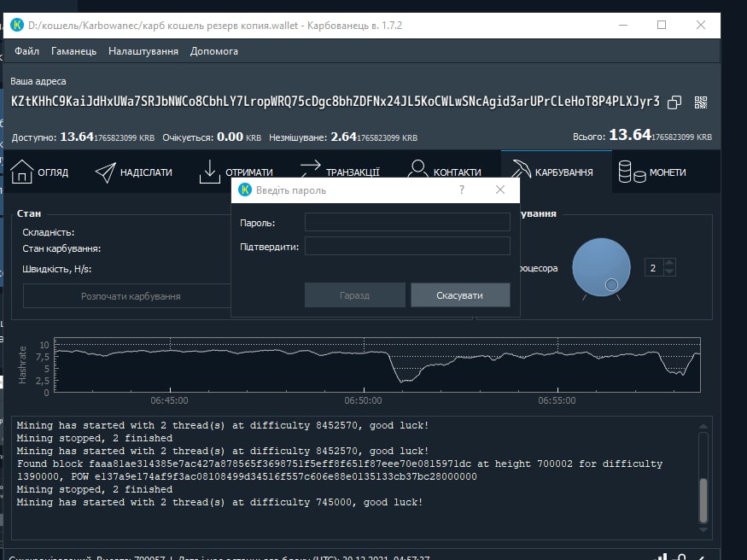This screenshot has height=560, width=747.
Task: Open ОТРИМАТИ receive download tab
Action: click(x=236, y=172)
